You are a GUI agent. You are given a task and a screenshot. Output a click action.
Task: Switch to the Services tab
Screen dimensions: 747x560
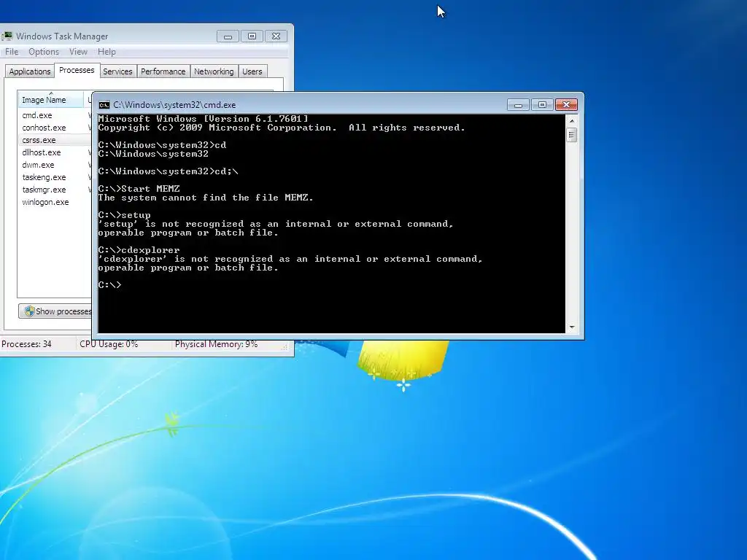tap(117, 71)
